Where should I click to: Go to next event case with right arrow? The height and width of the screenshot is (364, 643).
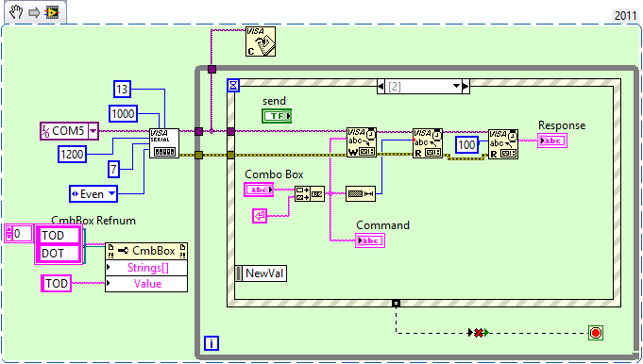click(x=465, y=87)
